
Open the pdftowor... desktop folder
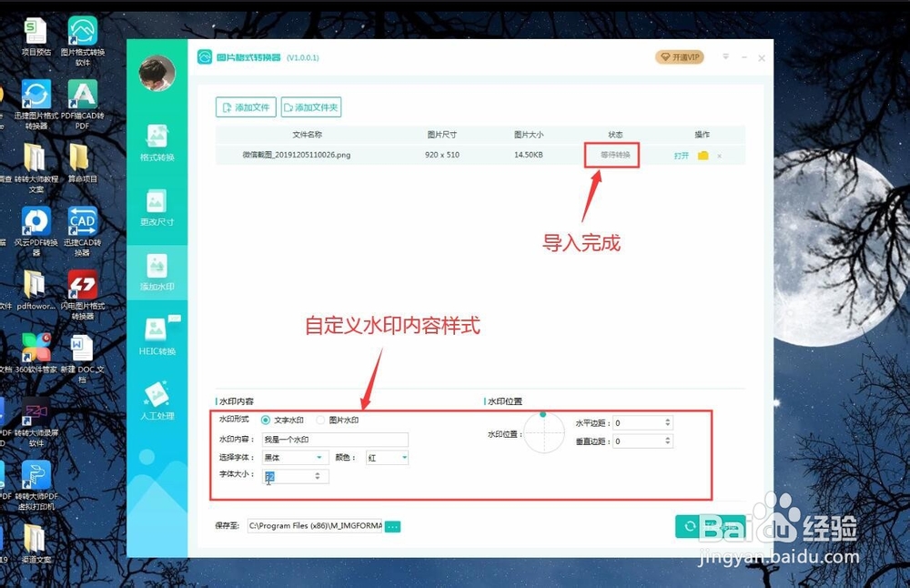click(36, 290)
